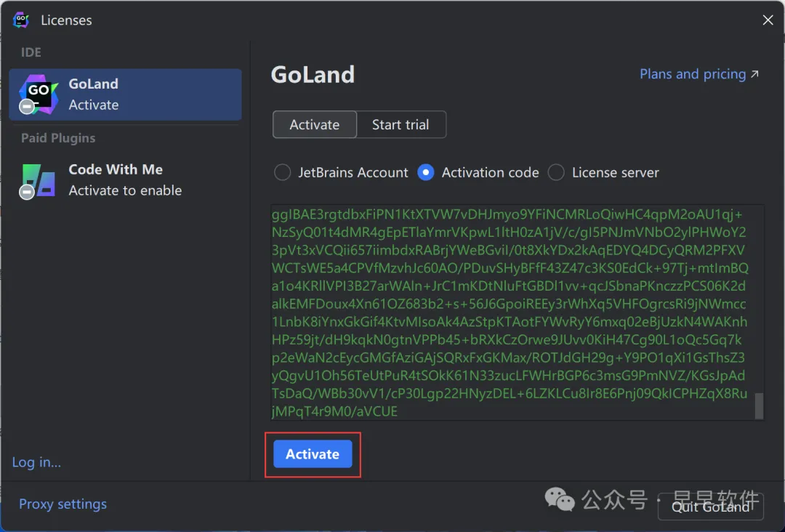Choose the License server radio button
Image resolution: width=785 pixels, height=532 pixels.
(x=556, y=173)
